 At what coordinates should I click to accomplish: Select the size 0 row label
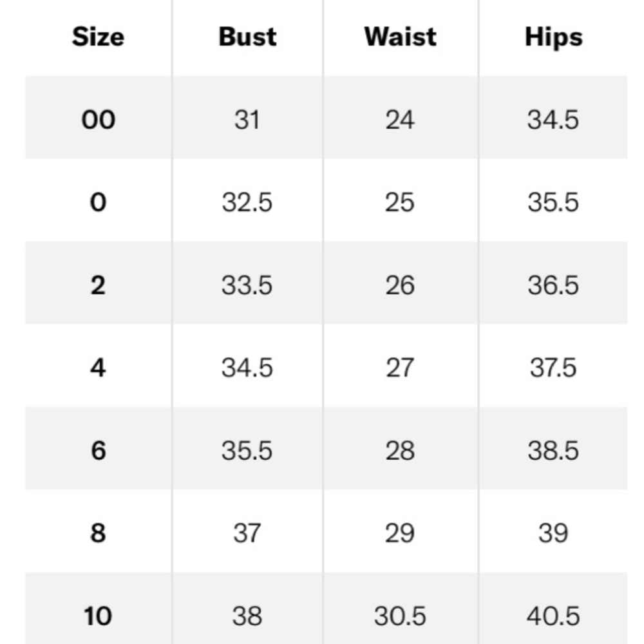click(x=98, y=202)
